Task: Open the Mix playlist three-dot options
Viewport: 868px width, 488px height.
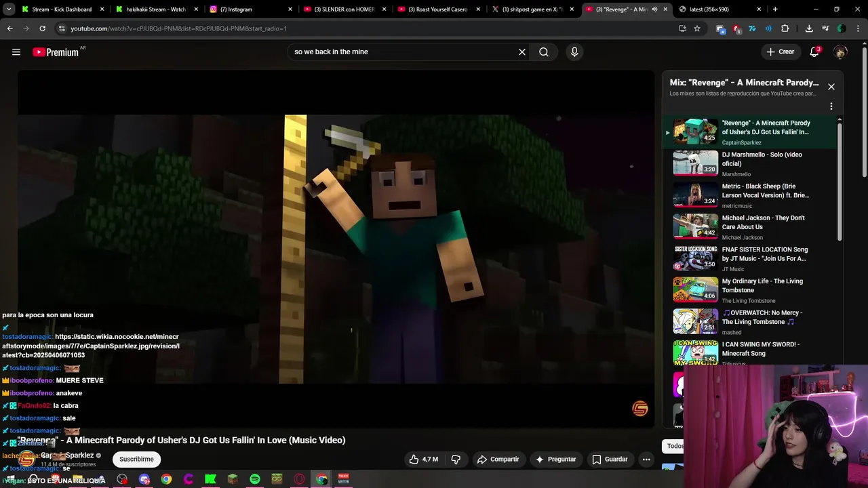Action: 831,106
